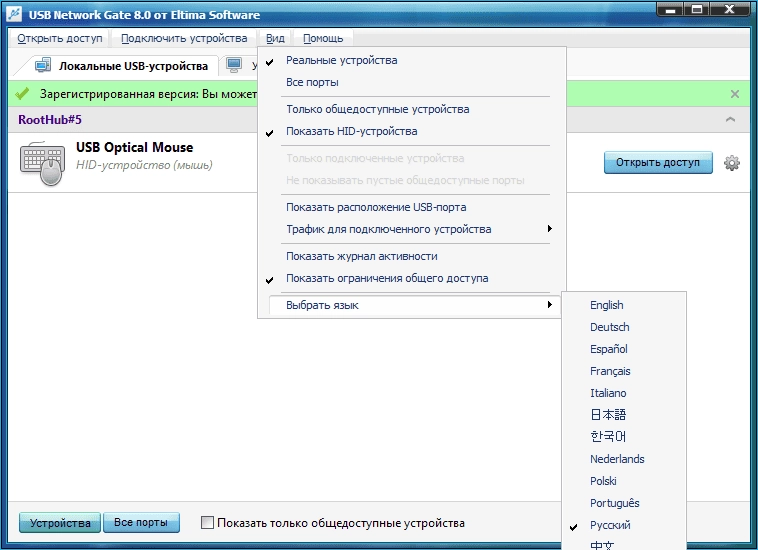758x550 pixels.
Task: Select 'Все порты' in the Вид menu
Action: point(411,82)
